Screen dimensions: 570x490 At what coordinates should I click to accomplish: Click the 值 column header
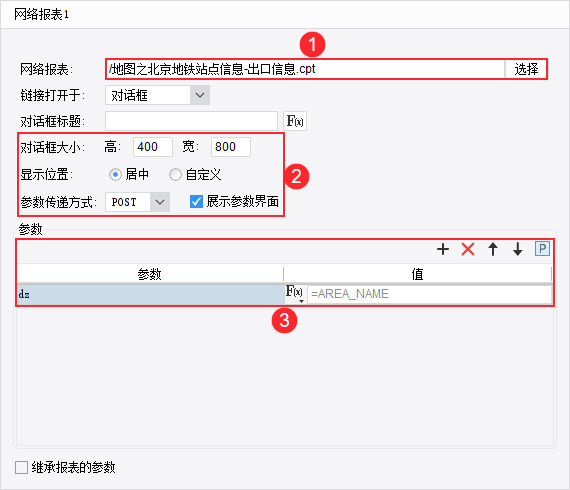tap(417, 274)
